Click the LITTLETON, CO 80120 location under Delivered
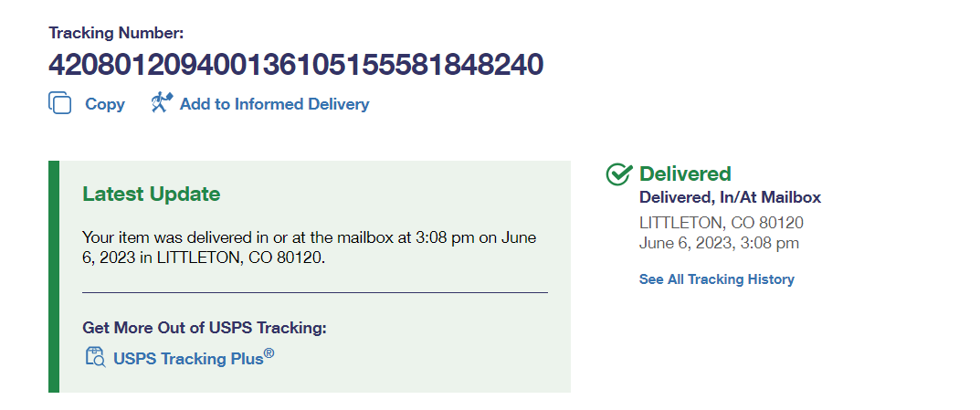 721,223
